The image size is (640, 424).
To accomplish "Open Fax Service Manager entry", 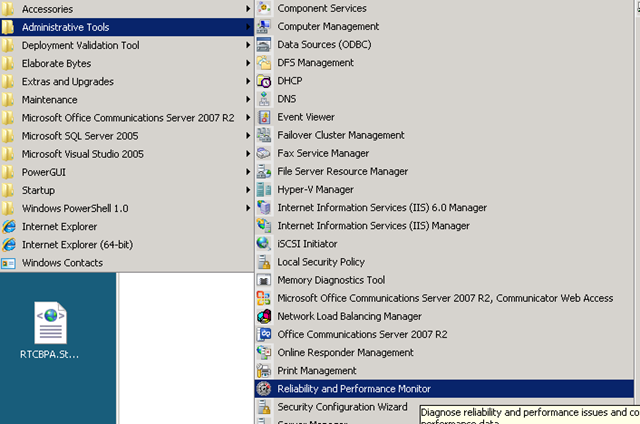I will pos(444,153).
